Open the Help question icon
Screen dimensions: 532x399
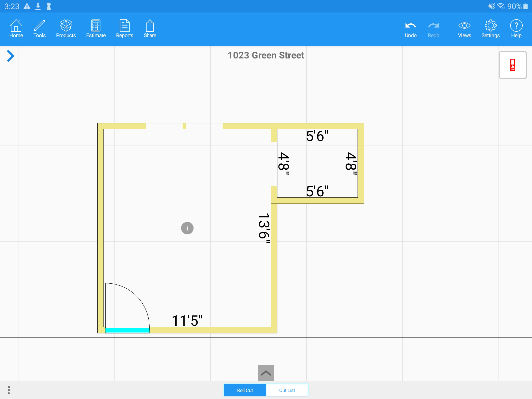click(x=516, y=29)
